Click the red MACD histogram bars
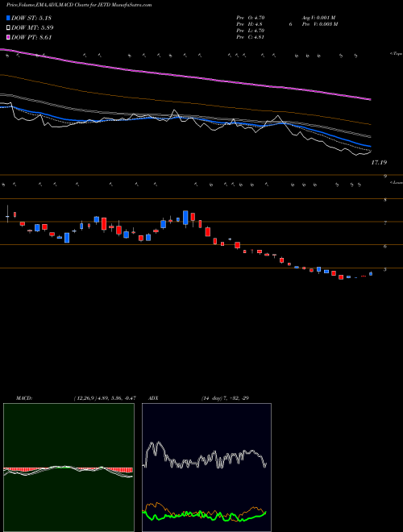403x532 pixels. [x=68, y=470]
